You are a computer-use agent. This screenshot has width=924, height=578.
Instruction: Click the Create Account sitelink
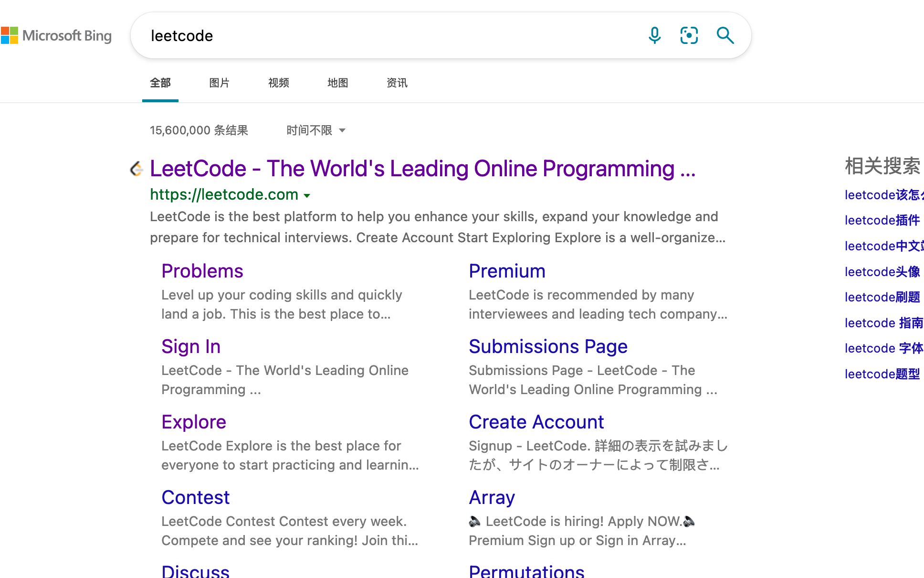[x=536, y=422]
